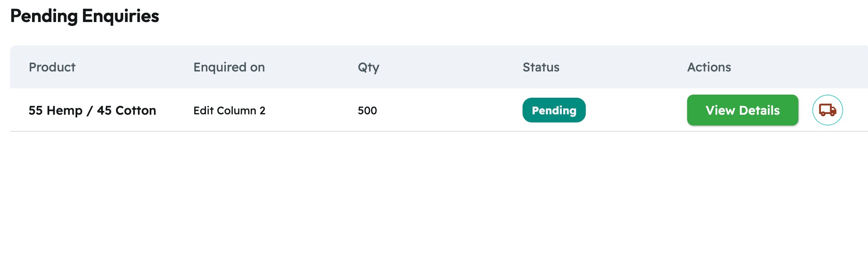Click the quantity value 500
Screen dimensions: 868x275
pyautogui.click(x=367, y=110)
